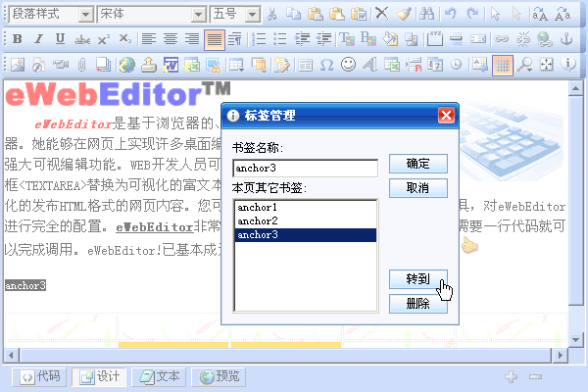Image resolution: width=588 pixels, height=392 pixels.
Task: Click the font color icon
Action: (347, 39)
